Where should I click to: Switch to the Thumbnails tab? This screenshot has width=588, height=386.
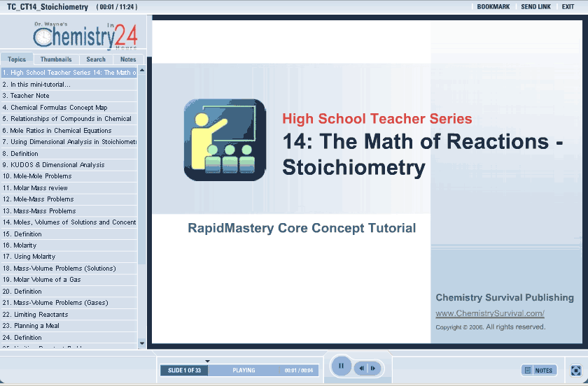(x=56, y=59)
